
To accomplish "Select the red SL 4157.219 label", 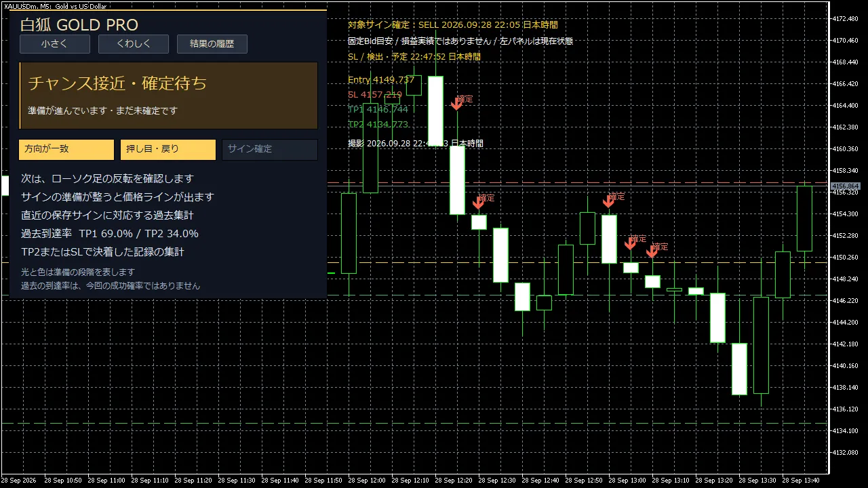I will click(375, 95).
